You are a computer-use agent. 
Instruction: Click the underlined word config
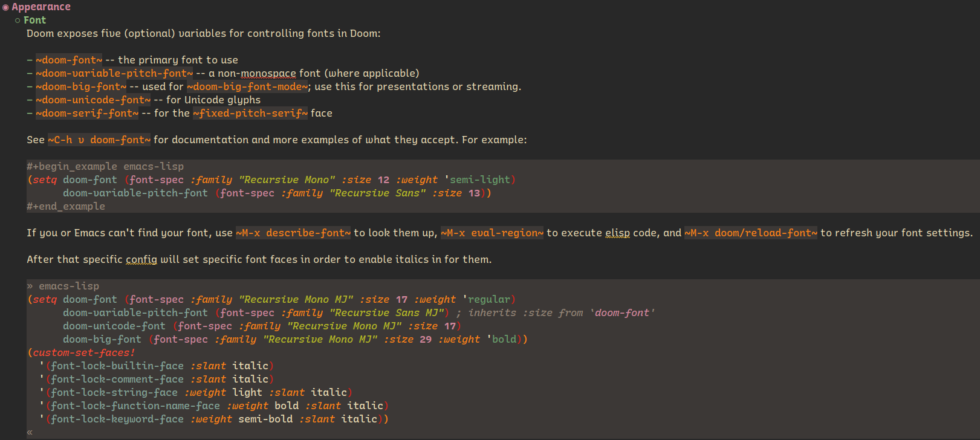(x=141, y=259)
